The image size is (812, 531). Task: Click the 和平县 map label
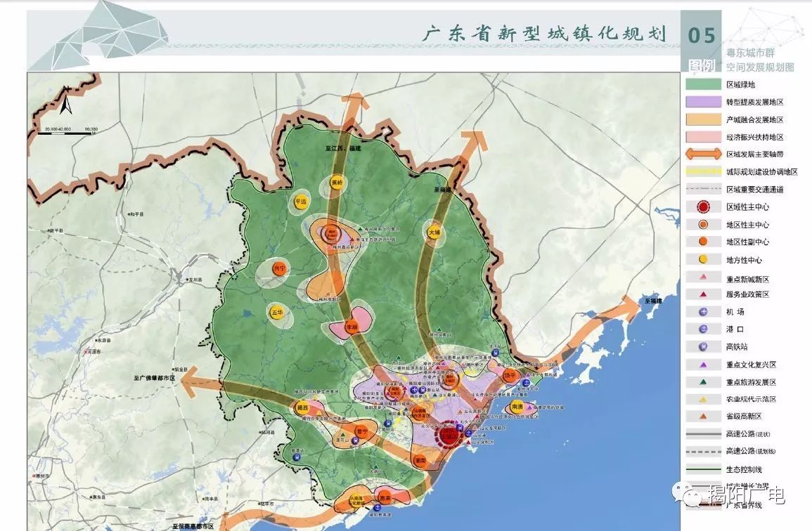(136, 214)
